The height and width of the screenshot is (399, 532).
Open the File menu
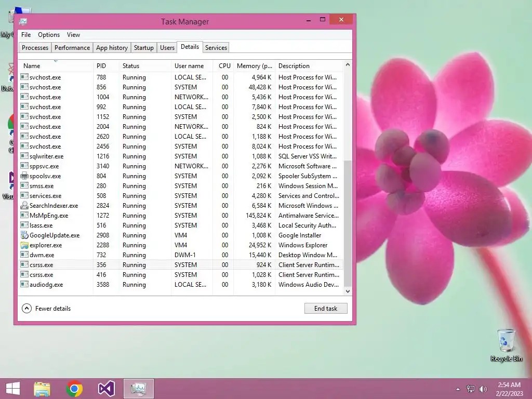pyautogui.click(x=26, y=35)
